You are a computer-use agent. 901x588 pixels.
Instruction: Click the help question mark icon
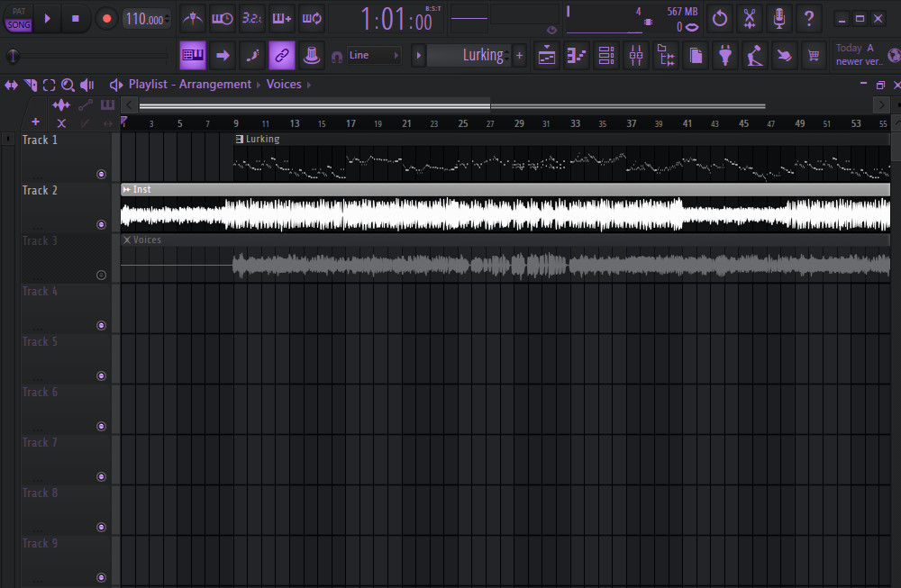pyautogui.click(x=808, y=18)
